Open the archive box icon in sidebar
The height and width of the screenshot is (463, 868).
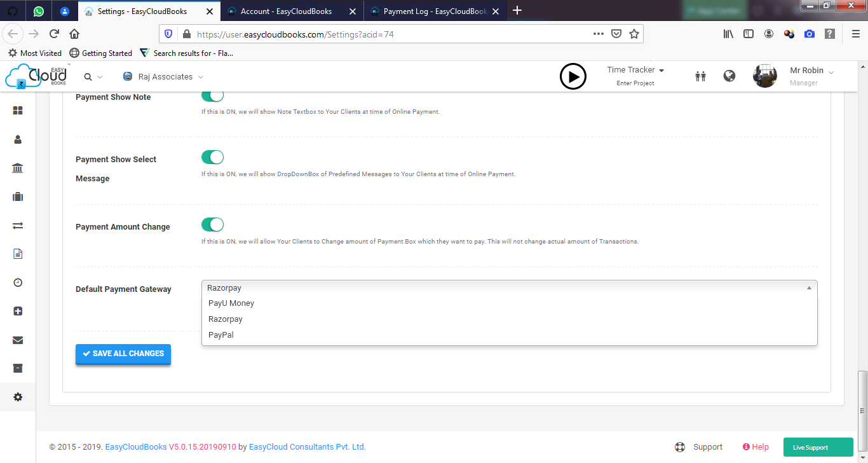click(18, 368)
